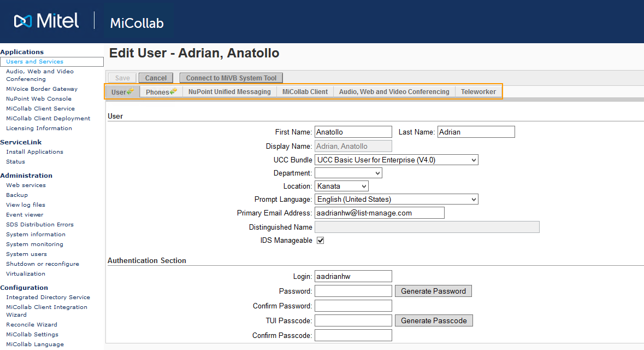Click the Generate Passcode button
Viewport: 644px width, 350px height.
pos(434,320)
